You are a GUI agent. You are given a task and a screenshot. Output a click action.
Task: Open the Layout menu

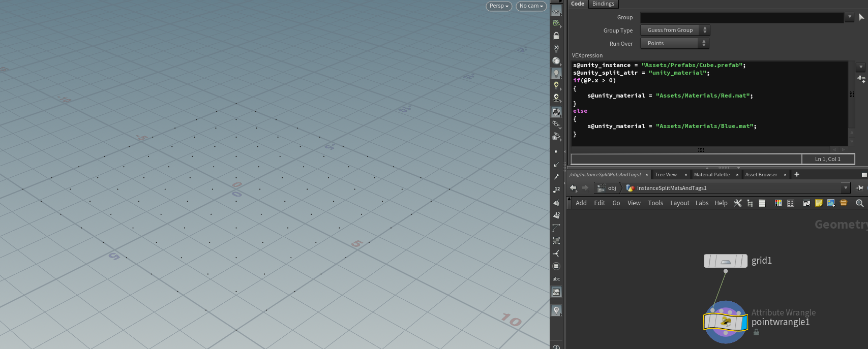[679, 203]
